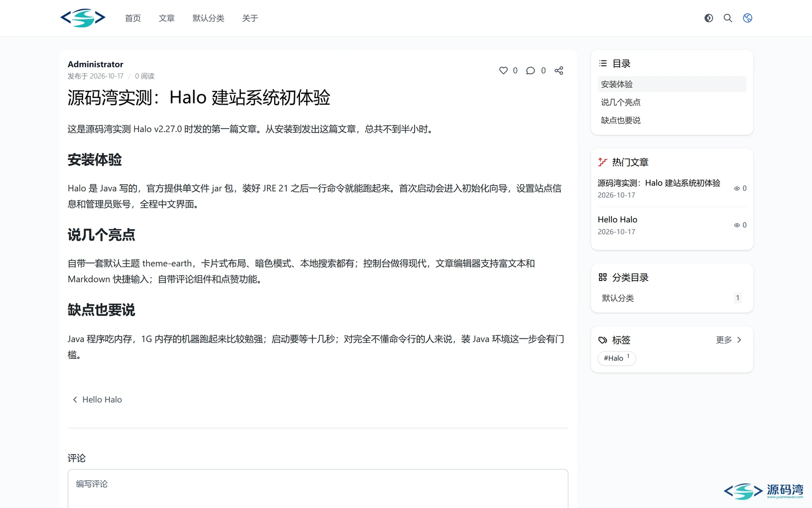Open the 默认分类 menu item
Viewport: 812px width, 508px height.
(x=208, y=18)
